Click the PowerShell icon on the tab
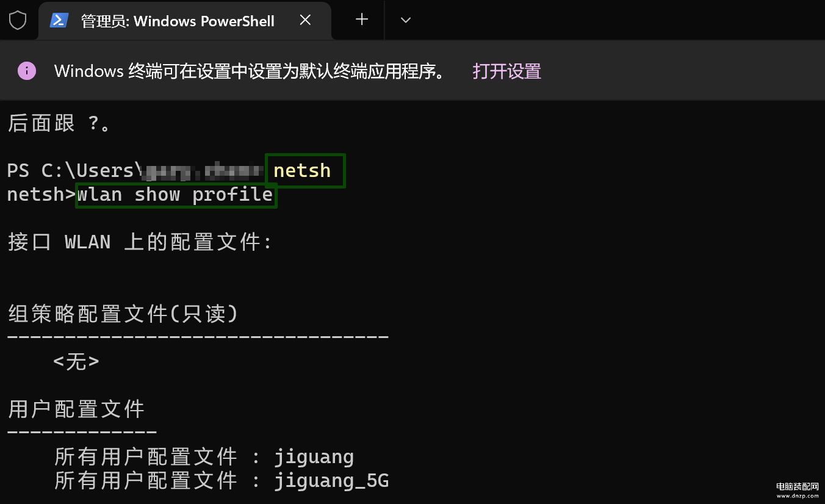The width and height of the screenshot is (825, 504). coord(59,20)
